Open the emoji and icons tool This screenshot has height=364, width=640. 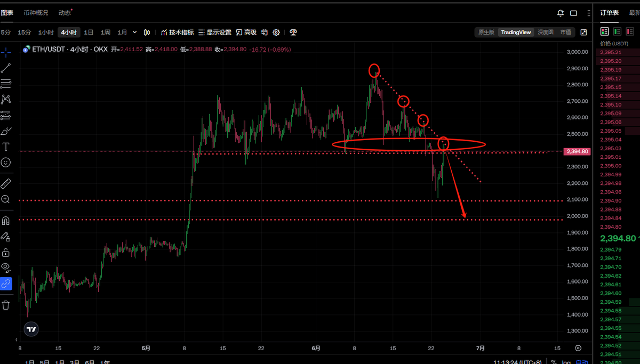click(6, 162)
